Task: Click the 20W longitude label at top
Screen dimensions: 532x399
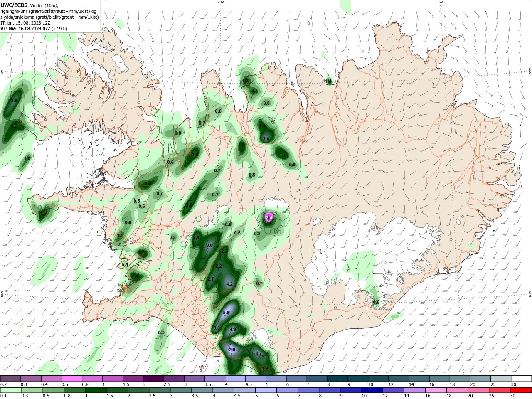Action: tap(221, 2)
